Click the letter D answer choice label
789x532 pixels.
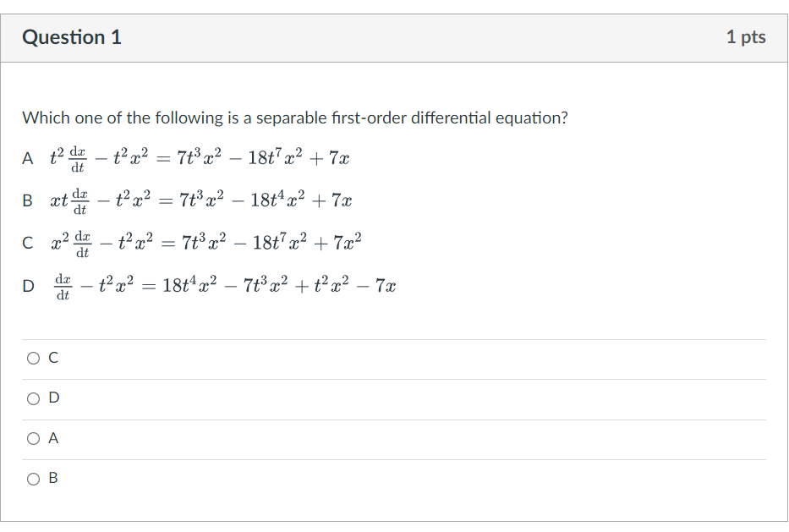tap(52, 398)
